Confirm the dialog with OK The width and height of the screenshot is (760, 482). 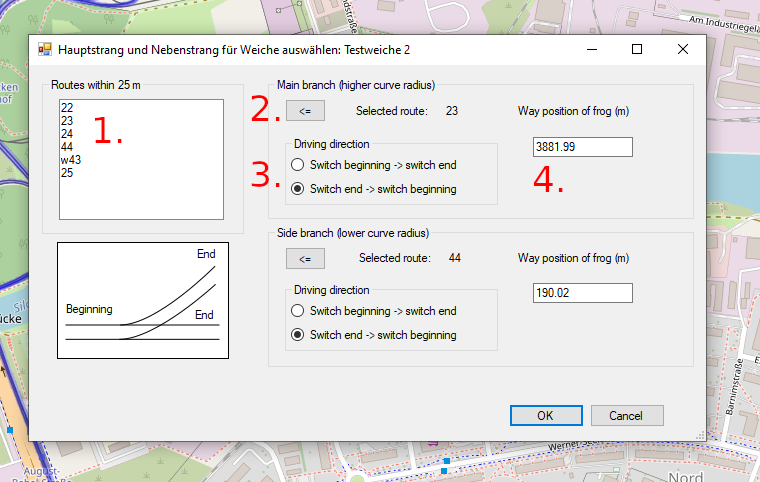click(x=545, y=415)
